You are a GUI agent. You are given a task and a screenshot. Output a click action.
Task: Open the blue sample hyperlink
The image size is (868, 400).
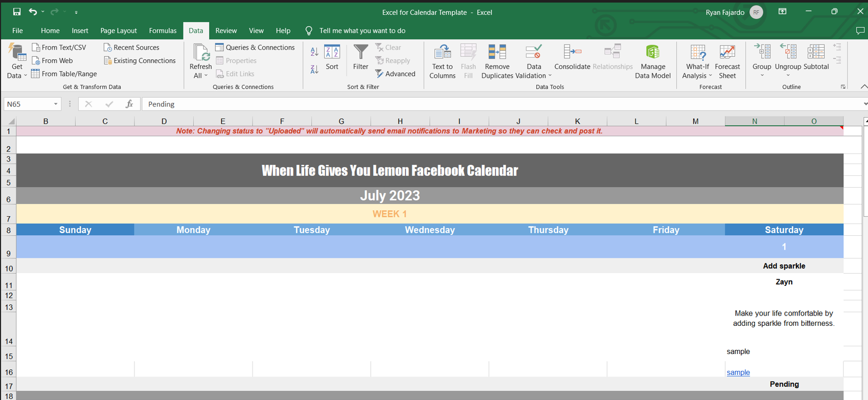pyautogui.click(x=738, y=372)
